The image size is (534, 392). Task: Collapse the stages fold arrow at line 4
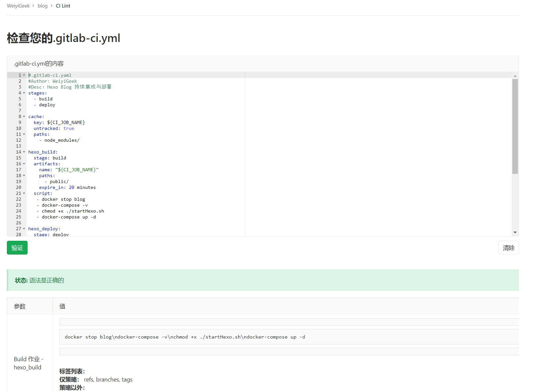[24, 93]
